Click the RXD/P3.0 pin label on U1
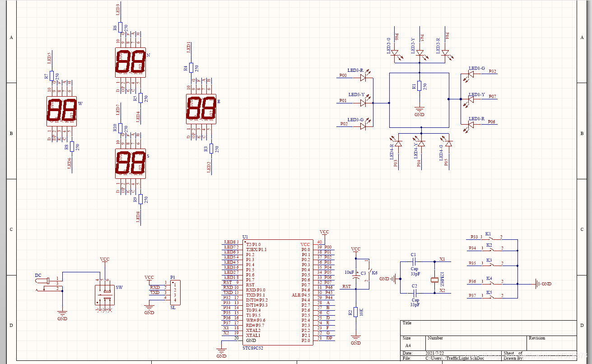Viewport: 592px width, 364px height. 256,290
